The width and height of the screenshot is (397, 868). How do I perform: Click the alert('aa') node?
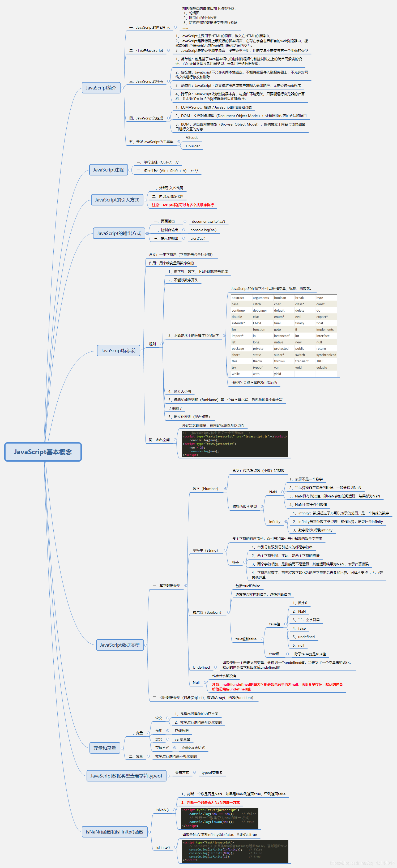(198, 238)
